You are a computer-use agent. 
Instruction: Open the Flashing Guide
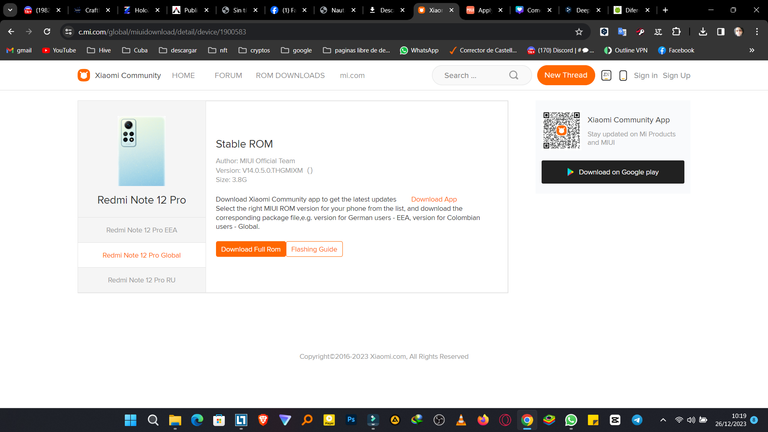pyautogui.click(x=314, y=249)
